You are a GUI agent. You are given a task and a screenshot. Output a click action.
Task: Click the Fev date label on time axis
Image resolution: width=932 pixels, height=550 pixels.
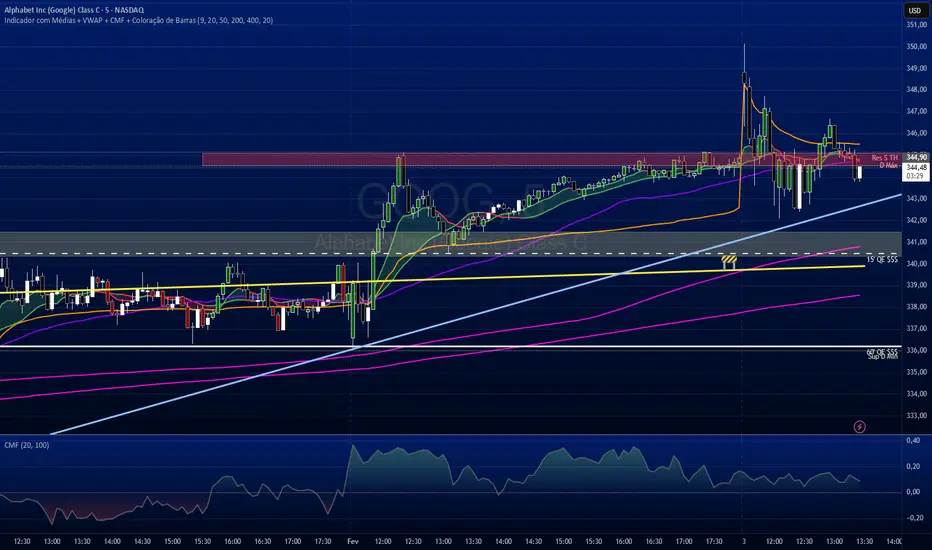click(x=352, y=542)
